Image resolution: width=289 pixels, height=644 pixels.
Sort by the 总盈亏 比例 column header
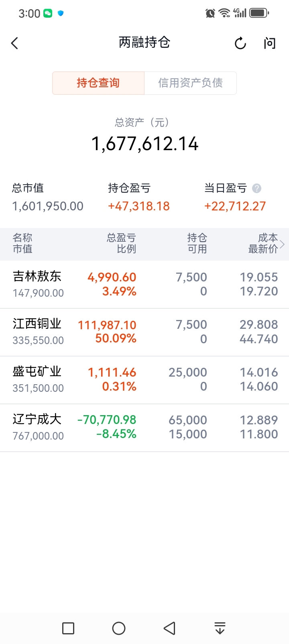point(121,243)
